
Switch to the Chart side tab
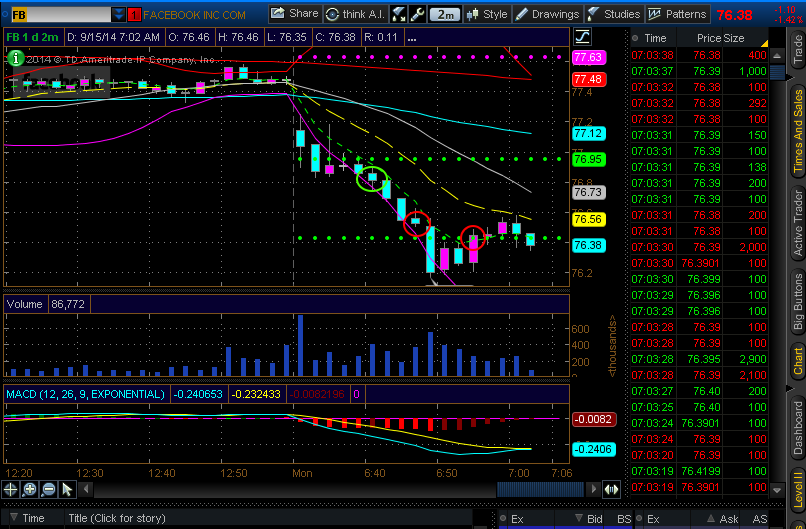point(798,361)
